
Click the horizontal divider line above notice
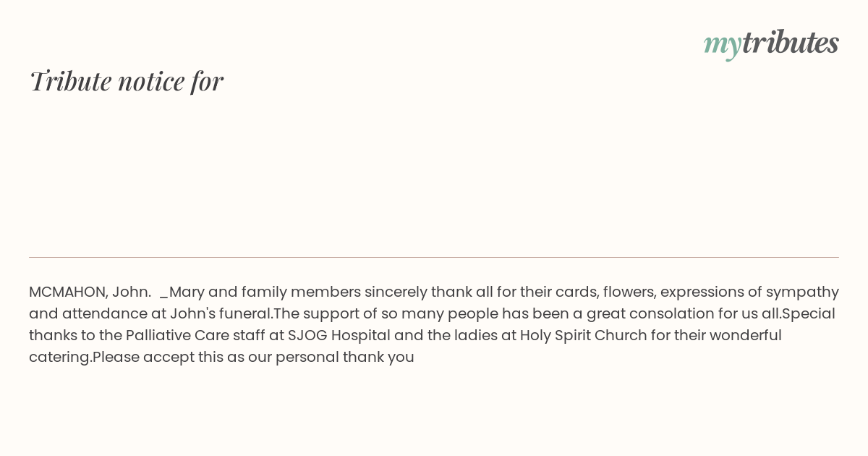click(434, 257)
